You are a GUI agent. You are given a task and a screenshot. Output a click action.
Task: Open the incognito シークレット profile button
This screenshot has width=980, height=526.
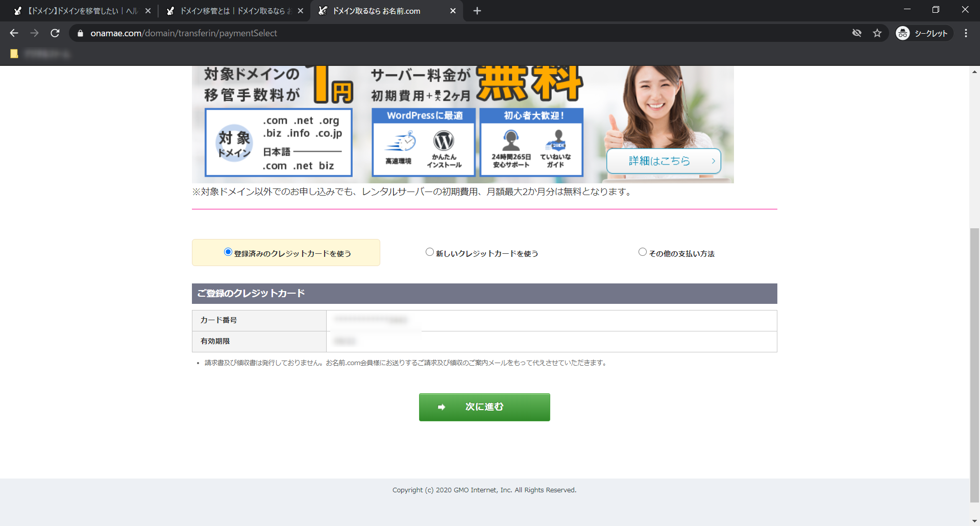coord(924,33)
